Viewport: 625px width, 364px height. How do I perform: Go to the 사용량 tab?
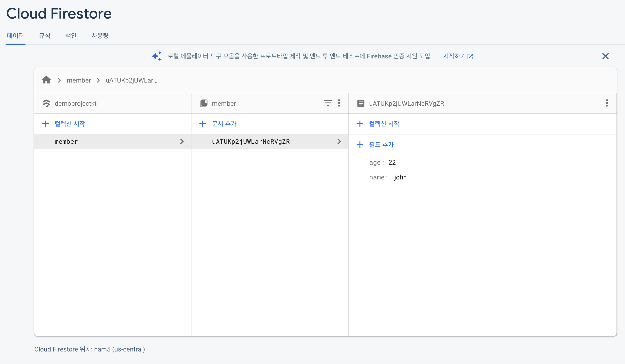tap(100, 36)
